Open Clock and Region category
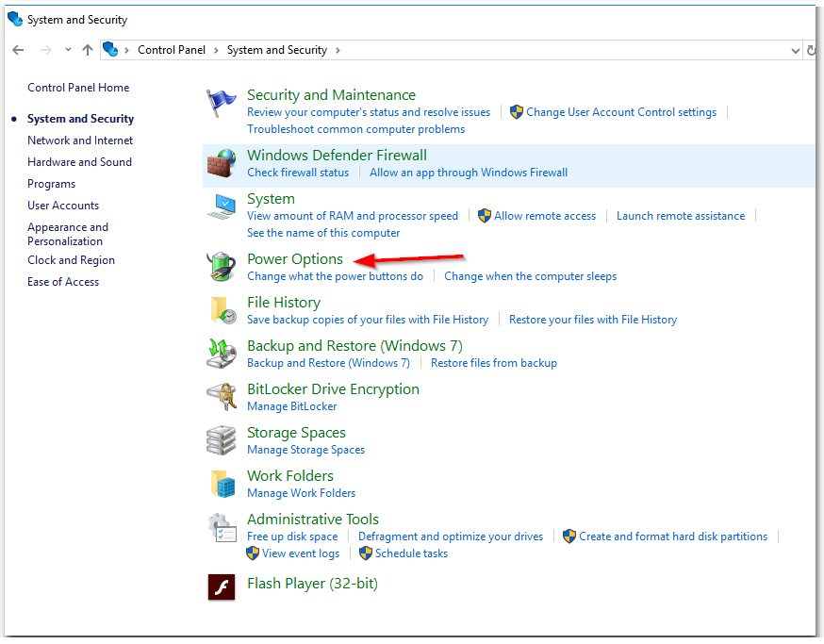The image size is (824, 644). pos(71,260)
